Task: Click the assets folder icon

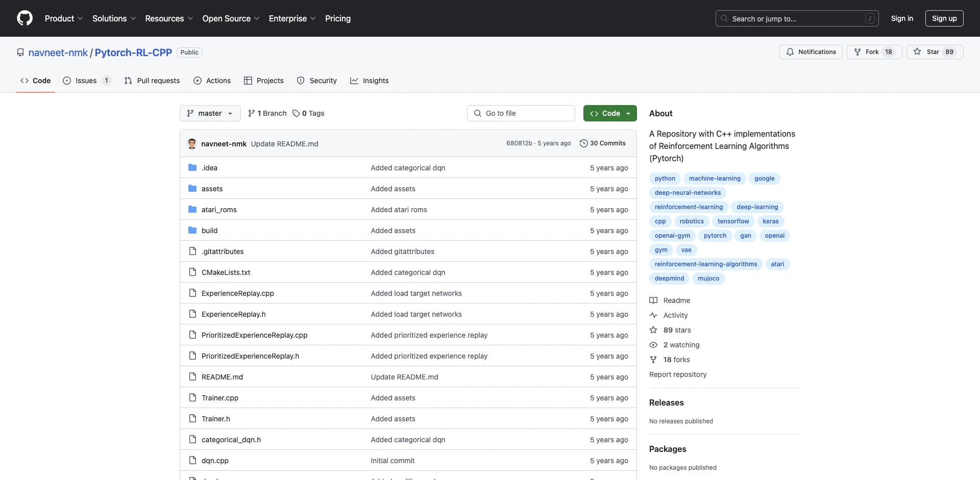Action: tap(192, 189)
